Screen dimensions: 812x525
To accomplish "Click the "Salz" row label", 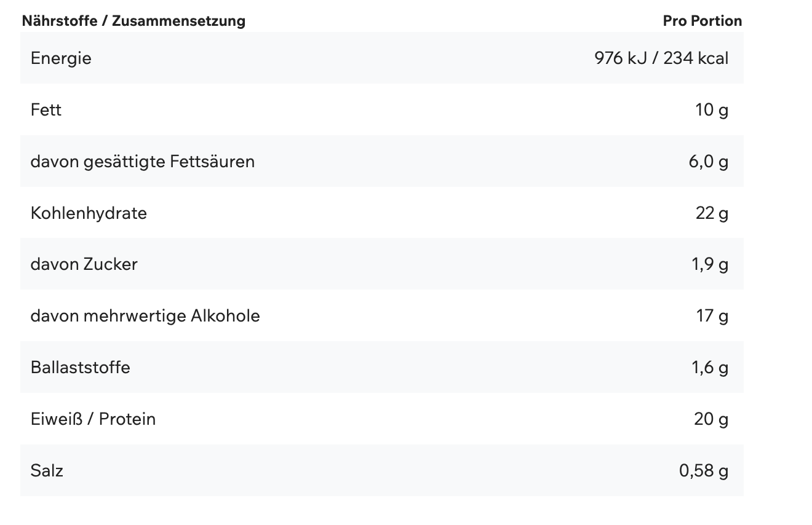I will coord(47,471).
